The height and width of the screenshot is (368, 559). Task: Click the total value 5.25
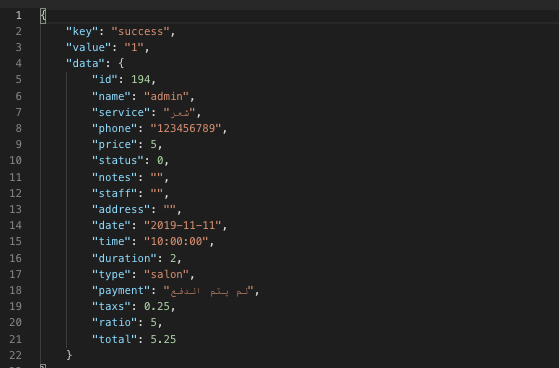pos(163,339)
